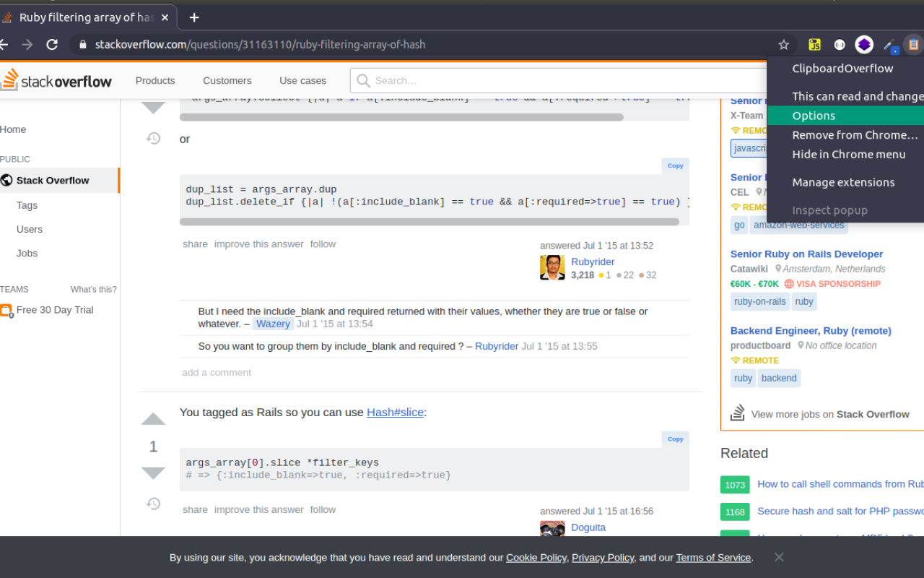This screenshot has height=578, width=924.
Task: Click ClipboardOverflow title in extension menu
Action: tap(842, 69)
